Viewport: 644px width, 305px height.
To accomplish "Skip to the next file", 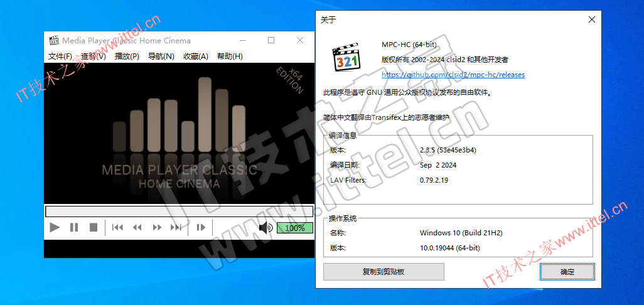I will click(x=176, y=227).
